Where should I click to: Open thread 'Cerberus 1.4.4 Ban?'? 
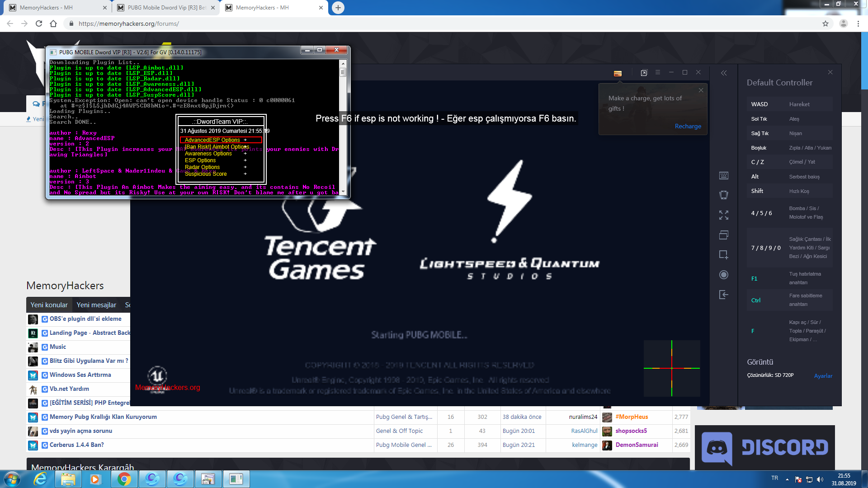click(x=77, y=445)
